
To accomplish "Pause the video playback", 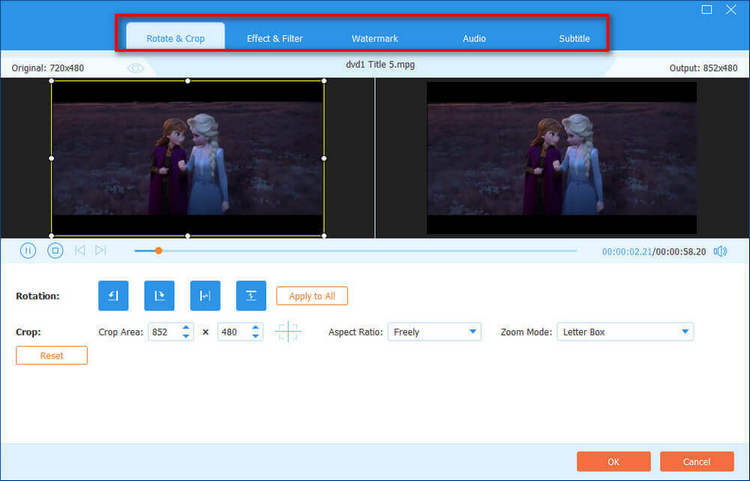I will [x=28, y=251].
